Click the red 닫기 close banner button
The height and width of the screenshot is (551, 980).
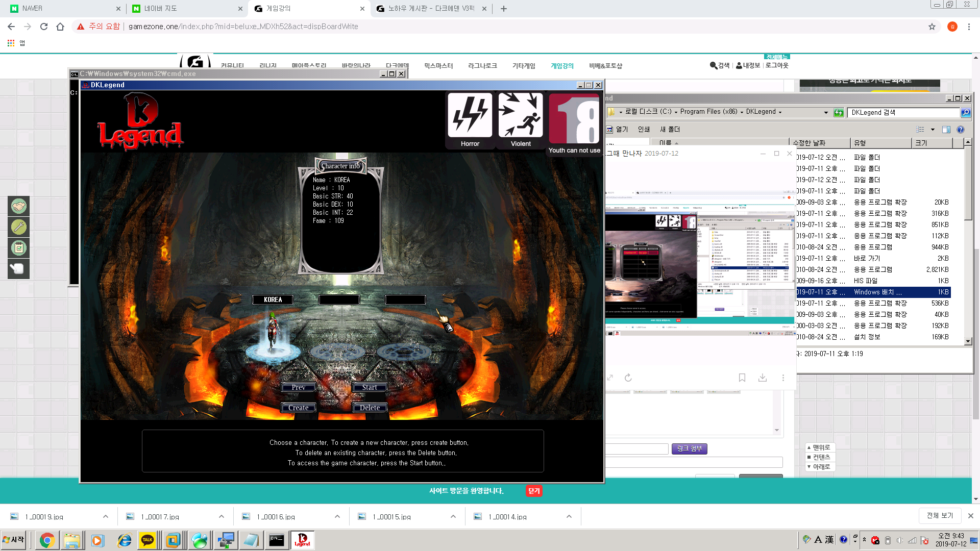534,491
